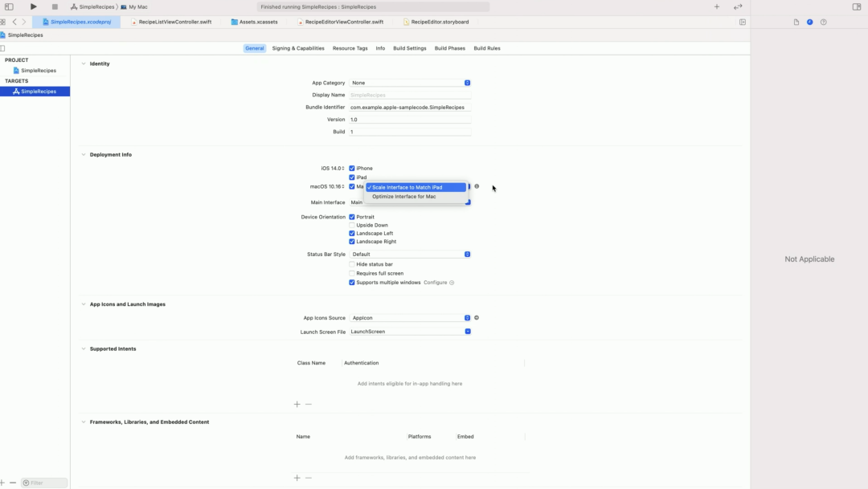Open Build Settings tab
Screen dimensions: 868x489
point(410,48)
